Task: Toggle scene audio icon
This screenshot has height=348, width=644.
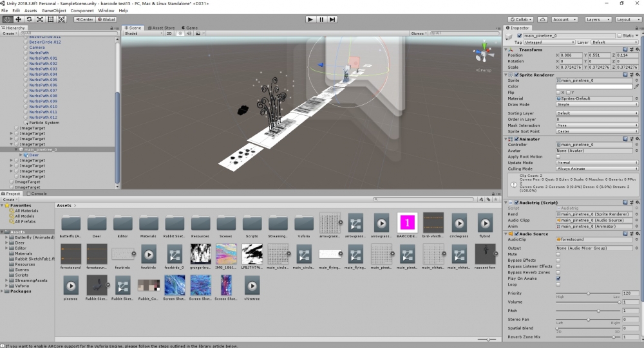Action: tap(189, 33)
